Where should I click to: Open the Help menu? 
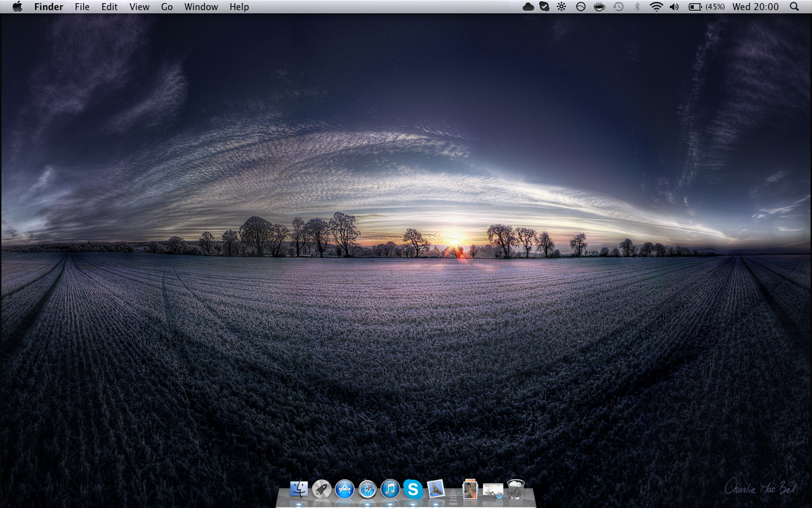239,6
